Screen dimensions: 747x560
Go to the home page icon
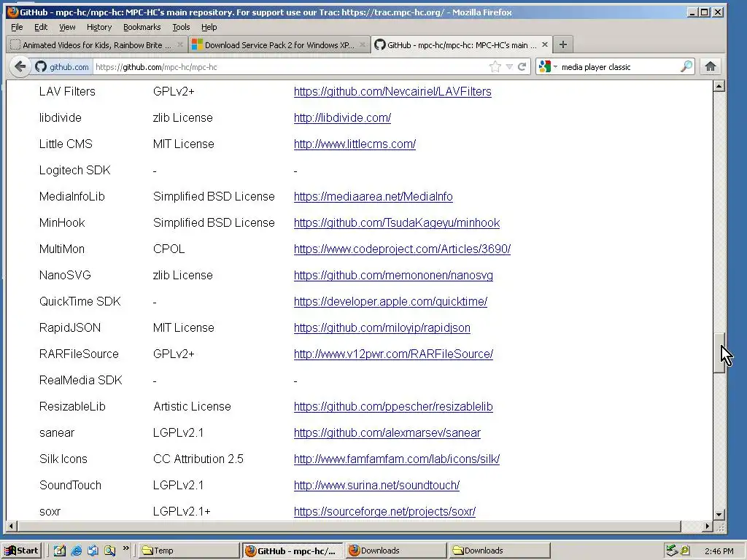(x=711, y=66)
